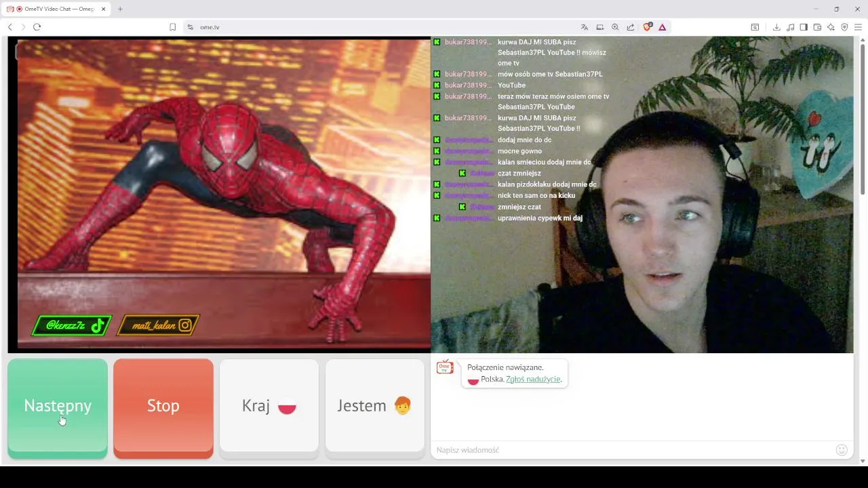The image size is (868, 488).
Task: Click the @kenzz7z TikTok overlay badge
Action: click(72, 325)
